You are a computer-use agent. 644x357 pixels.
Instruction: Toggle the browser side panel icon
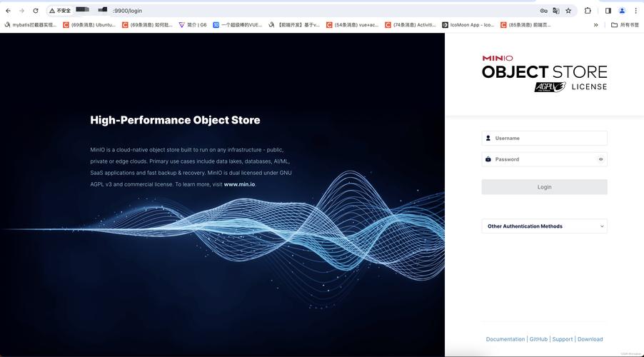point(608,11)
